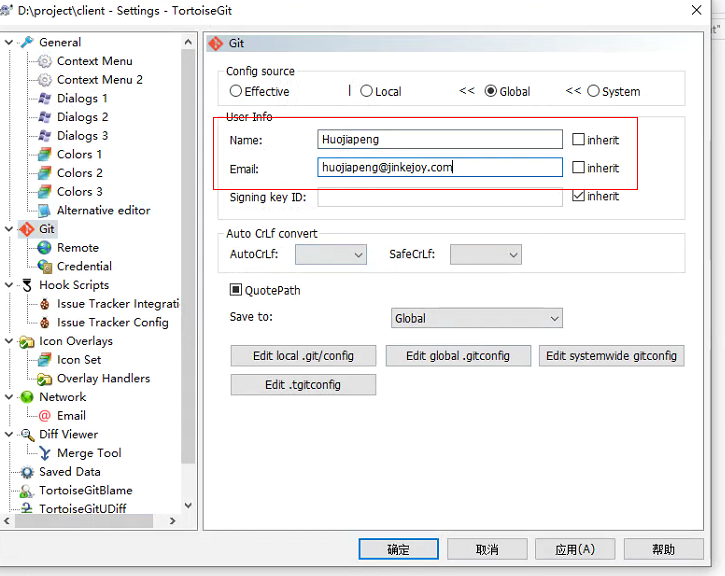Screen dimensions: 725x576
Task: Click the Merge Tool branch icon
Action: (x=44, y=453)
